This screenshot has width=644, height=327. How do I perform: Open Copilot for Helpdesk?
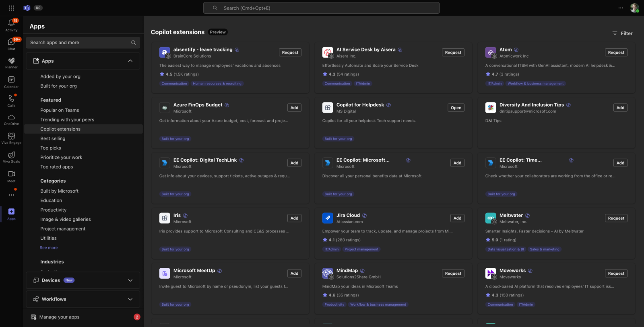click(x=456, y=107)
